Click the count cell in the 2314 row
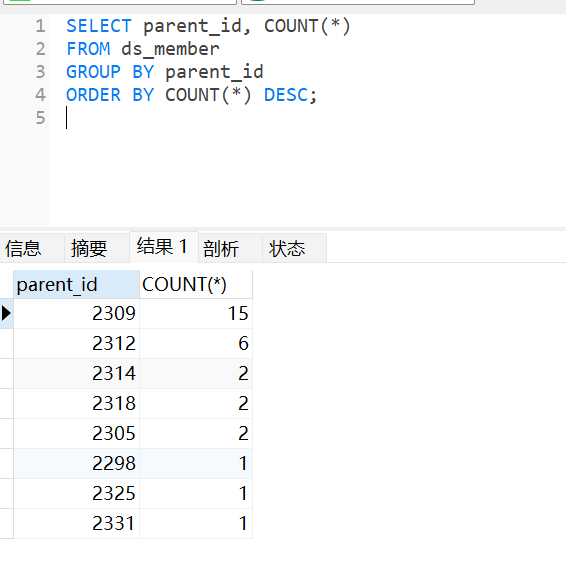This screenshot has width=566, height=567. [x=196, y=374]
